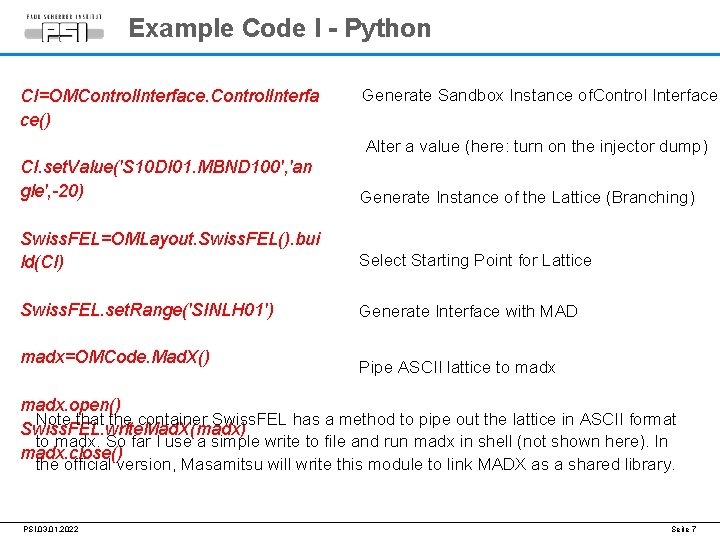The width and height of the screenshot is (720, 540).
Task: Select the 'Alter a value' description
Action: [x=536, y=147]
